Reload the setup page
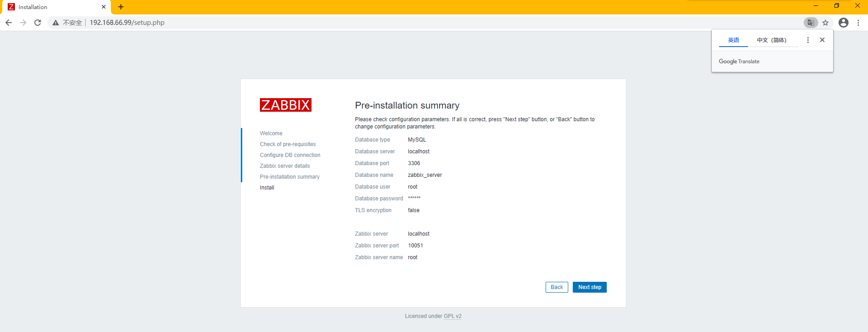 pyautogui.click(x=38, y=23)
